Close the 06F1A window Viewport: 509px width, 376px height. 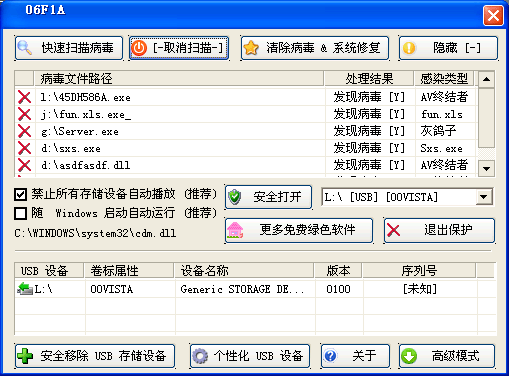pos(493,16)
